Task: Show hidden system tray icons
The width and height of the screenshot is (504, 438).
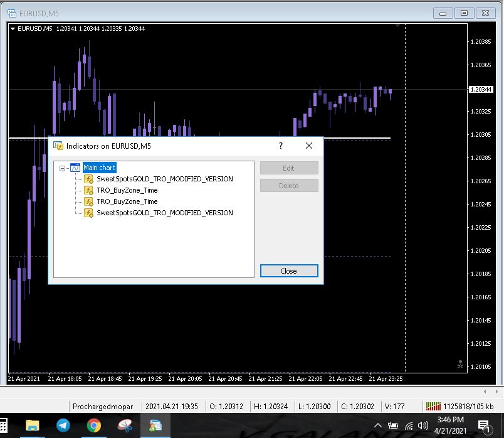Action: [377, 425]
